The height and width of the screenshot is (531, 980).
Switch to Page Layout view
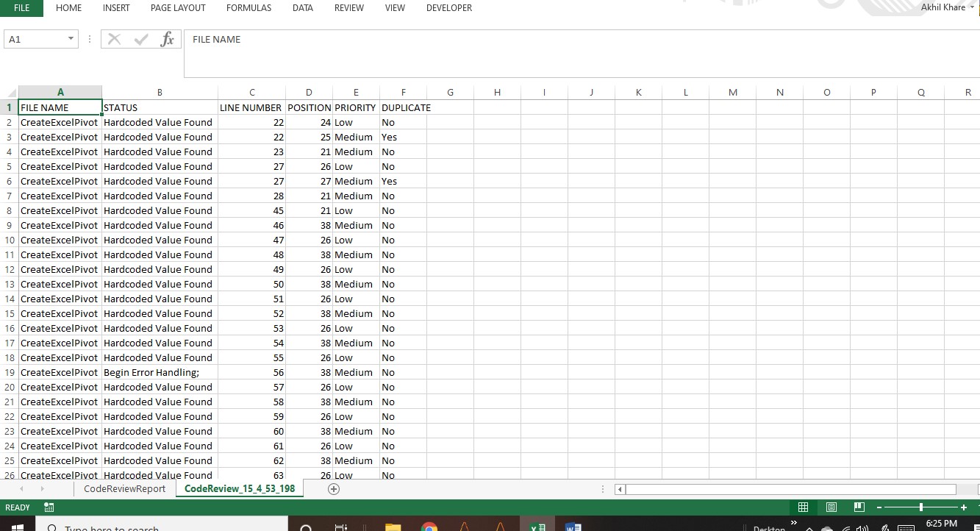(831, 507)
